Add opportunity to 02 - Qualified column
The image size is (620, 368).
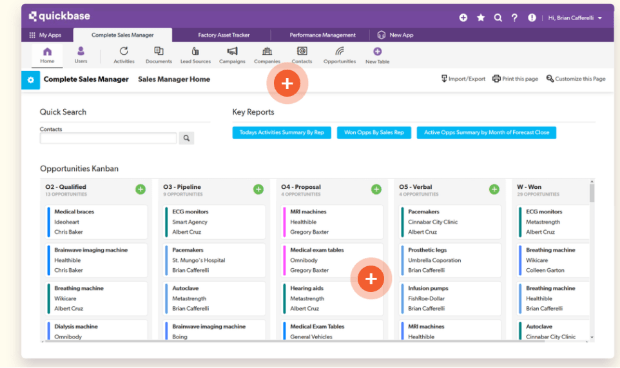point(140,189)
